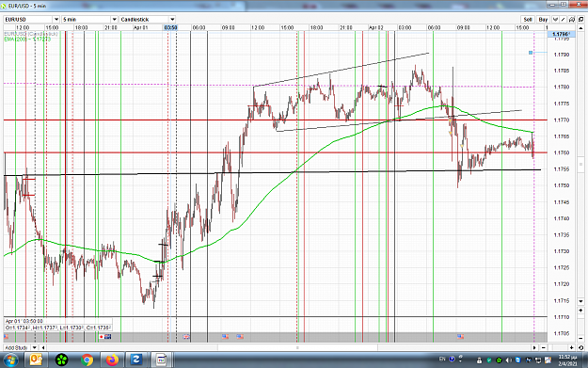Click the toolbar icon left of detach window
The width and height of the screenshot is (588, 368).
(x=572, y=19)
